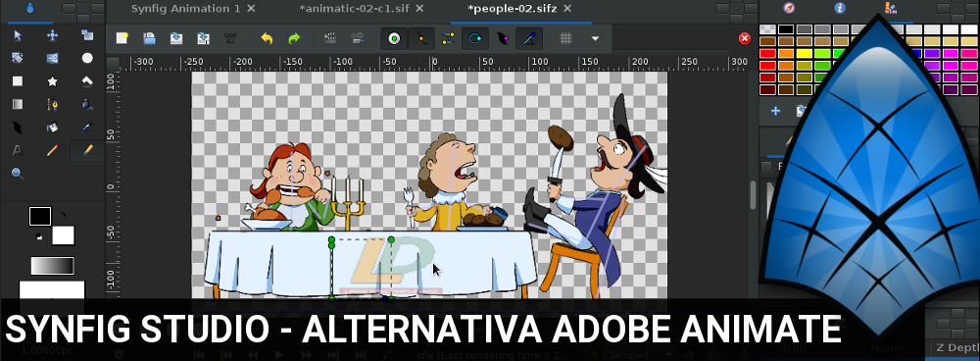Pick the yellow palette swatch
The height and width of the screenshot is (361, 980).
[x=804, y=53]
